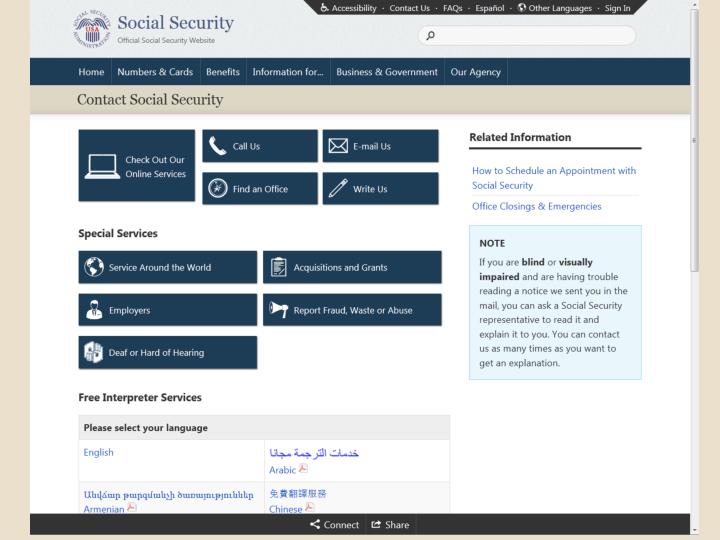Click the wheelchair Accessibility icon
The height and width of the screenshot is (540, 720).
pos(324,7)
